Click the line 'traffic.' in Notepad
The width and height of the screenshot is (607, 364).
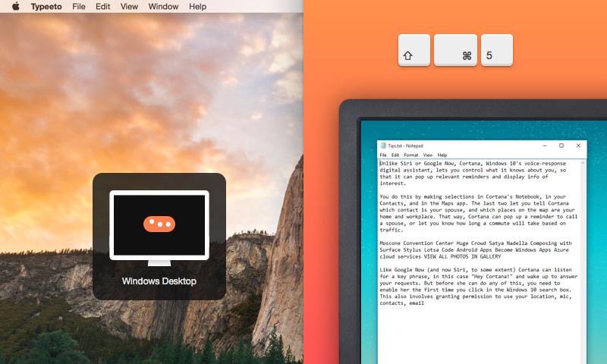[x=391, y=230]
